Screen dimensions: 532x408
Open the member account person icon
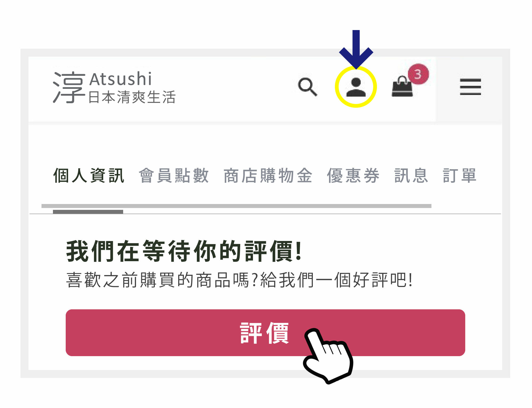pos(356,87)
